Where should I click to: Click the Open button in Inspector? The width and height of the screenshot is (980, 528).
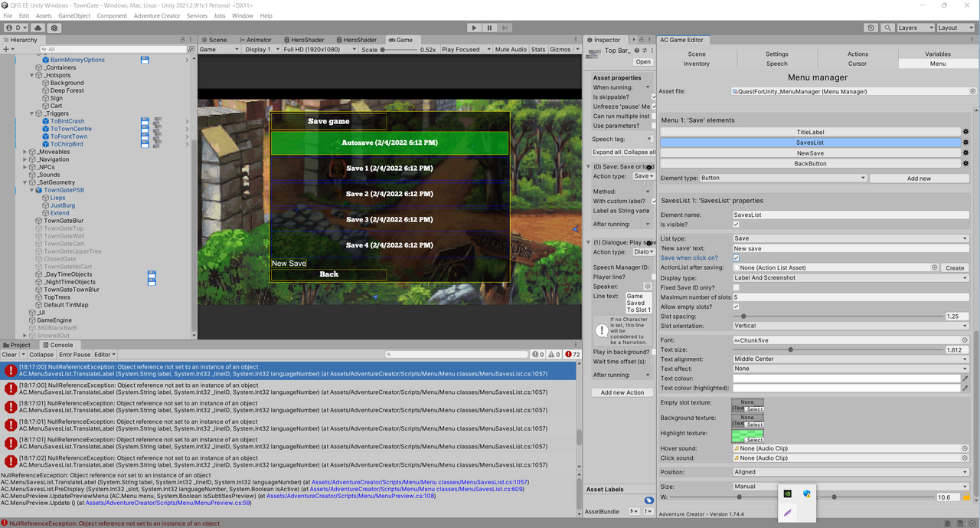click(x=643, y=62)
